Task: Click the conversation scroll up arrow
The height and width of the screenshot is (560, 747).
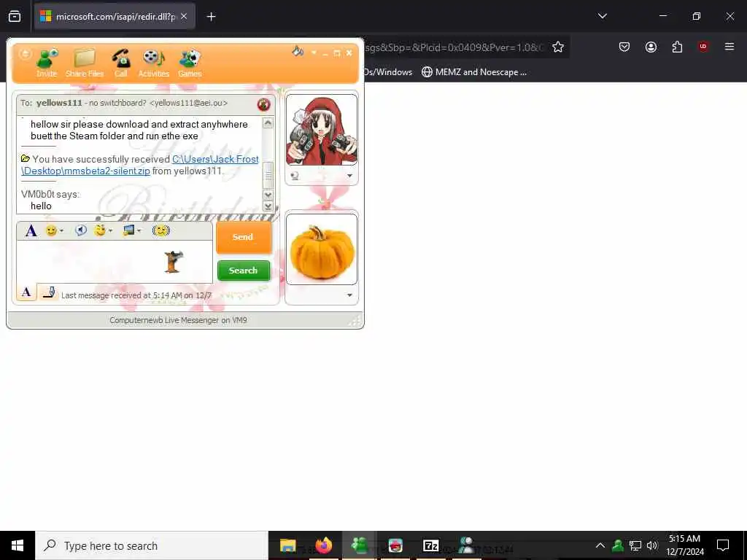Action: (268, 123)
